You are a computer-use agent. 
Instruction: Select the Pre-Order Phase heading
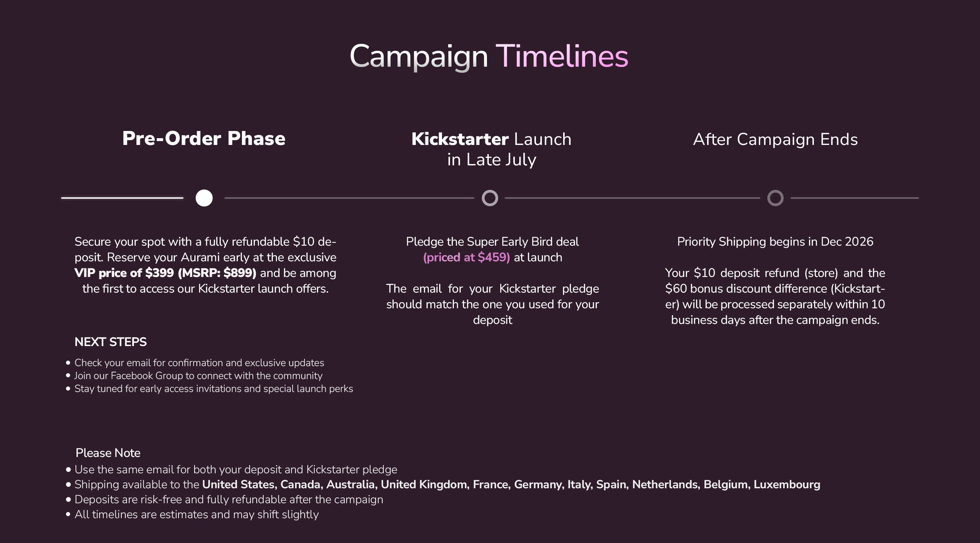[204, 138]
